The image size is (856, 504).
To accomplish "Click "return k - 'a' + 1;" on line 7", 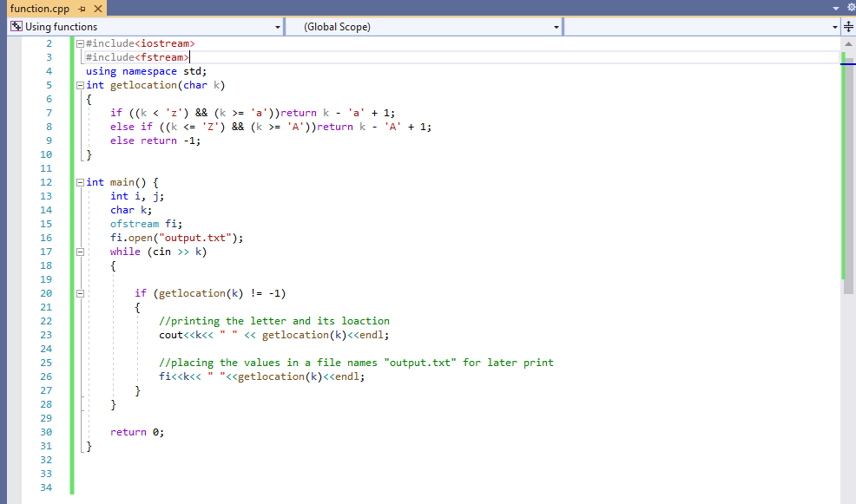I will click(338, 113).
